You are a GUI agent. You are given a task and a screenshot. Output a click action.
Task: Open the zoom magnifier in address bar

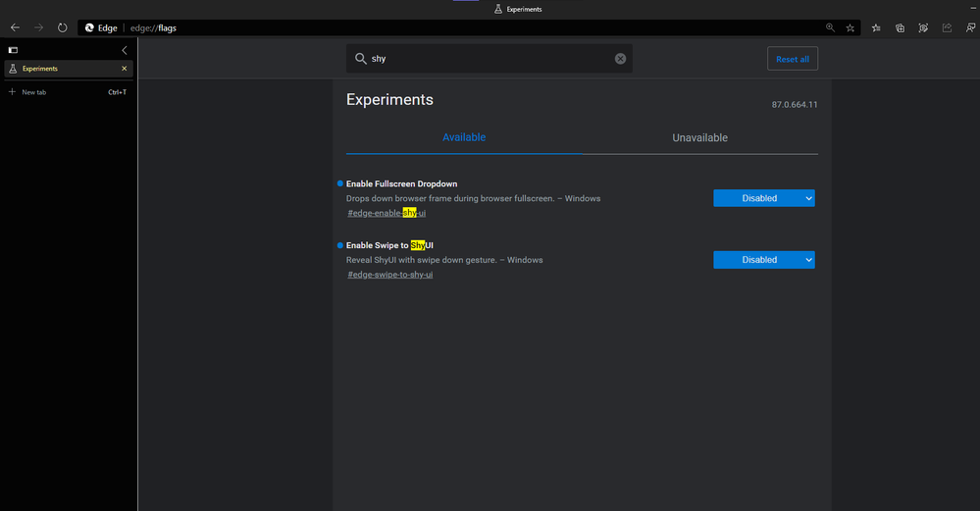(x=830, y=27)
